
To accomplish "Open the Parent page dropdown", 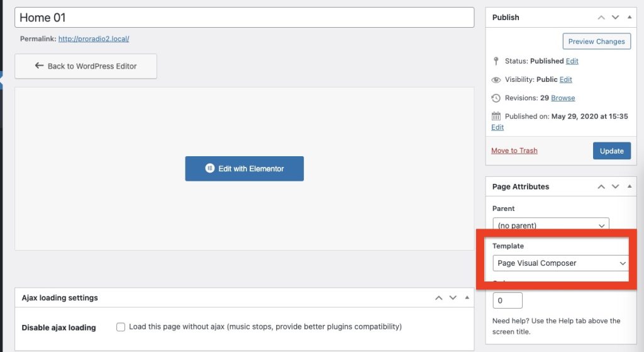I will pos(550,225).
